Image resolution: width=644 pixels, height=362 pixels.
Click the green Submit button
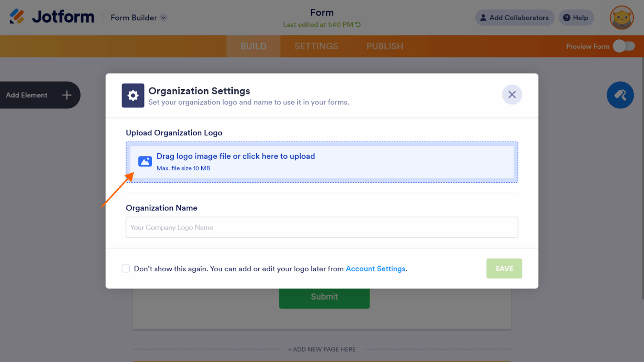pyautogui.click(x=324, y=297)
